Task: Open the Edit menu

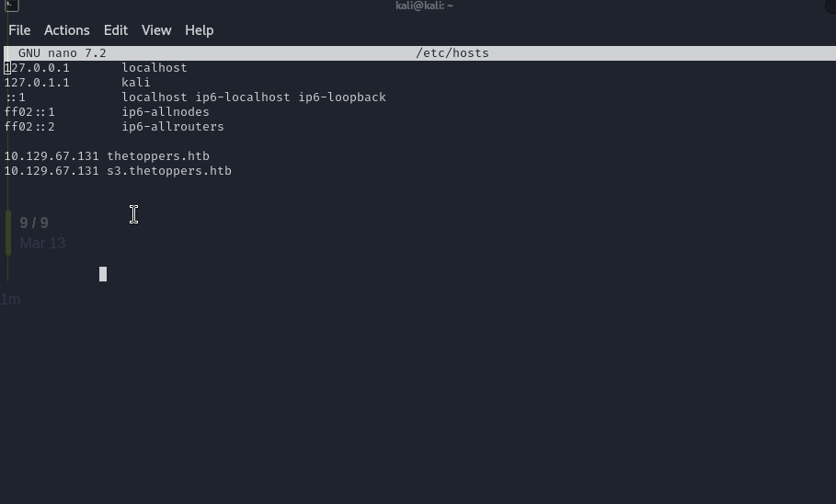Action: click(x=116, y=30)
